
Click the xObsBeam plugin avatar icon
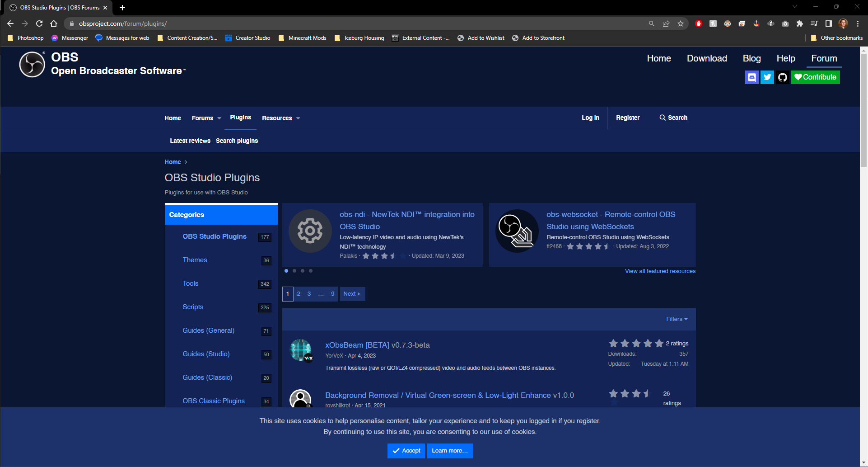point(301,350)
